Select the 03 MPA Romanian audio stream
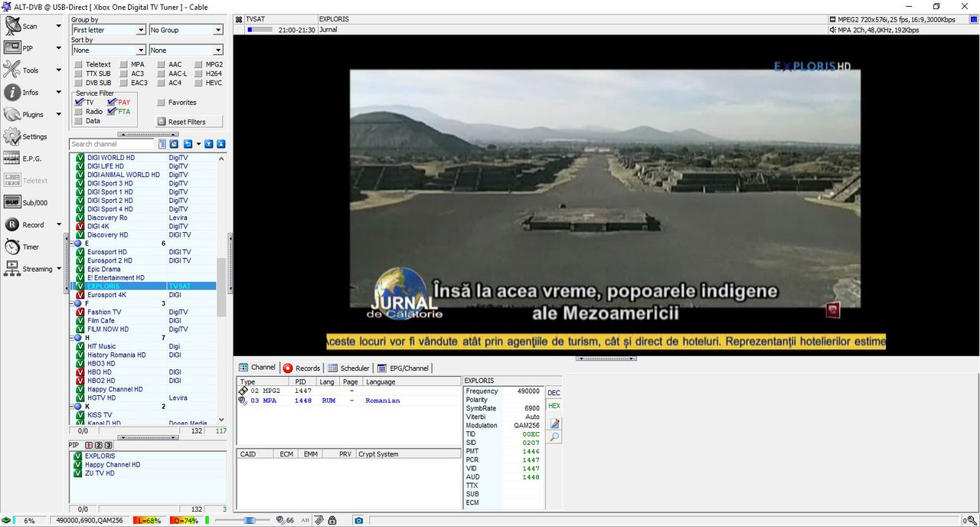The image size is (980, 527). [x=348, y=401]
